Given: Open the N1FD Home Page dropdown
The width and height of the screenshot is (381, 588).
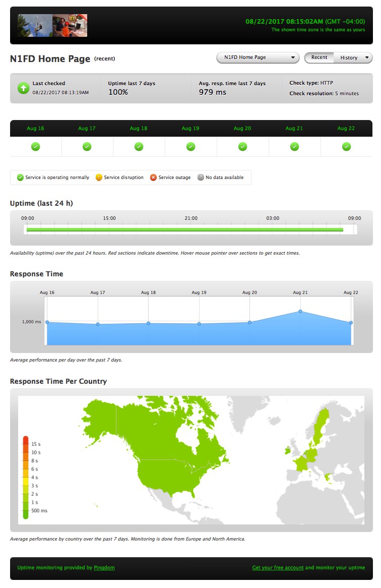Looking at the screenshot, I should (x=258, y=57).
